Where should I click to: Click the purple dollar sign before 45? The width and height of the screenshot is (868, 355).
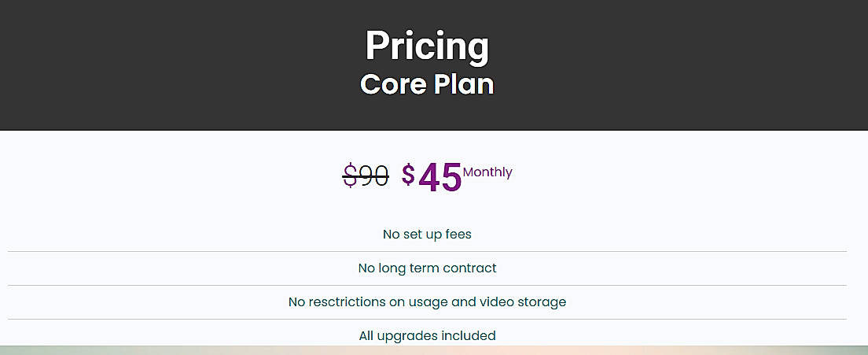tap(408, 175)
